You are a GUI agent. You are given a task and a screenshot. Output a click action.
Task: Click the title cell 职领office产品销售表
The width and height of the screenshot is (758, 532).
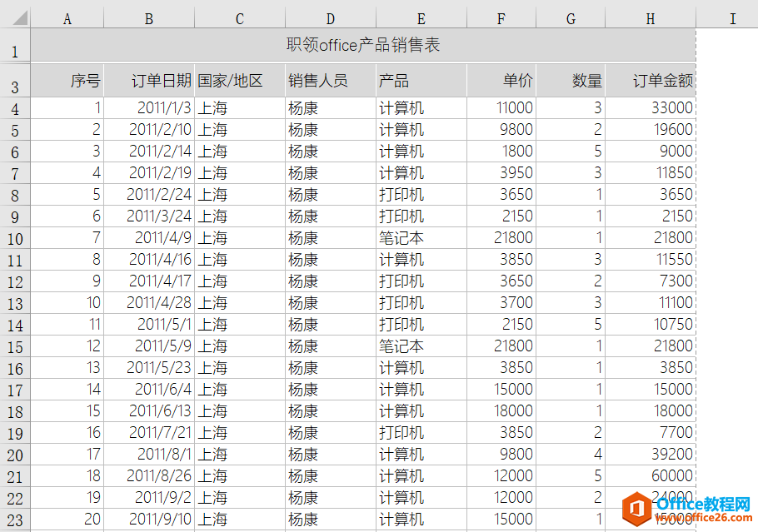tap(363, 46)
